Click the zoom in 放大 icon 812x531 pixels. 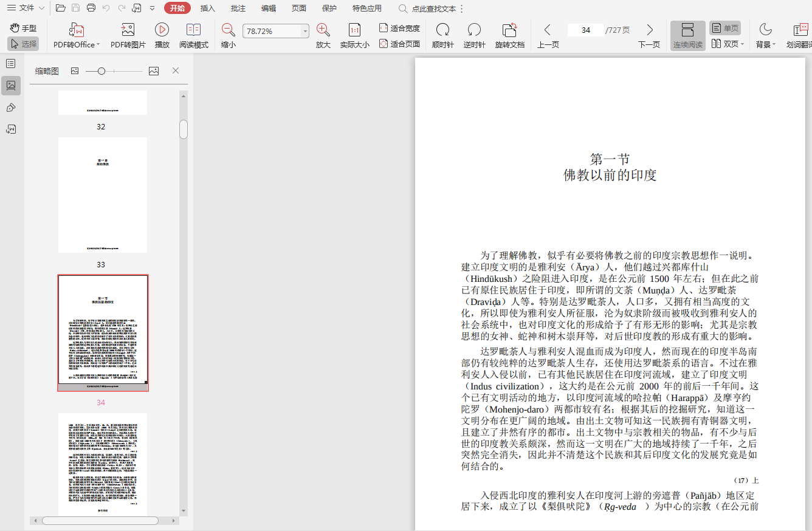point(323,30)
